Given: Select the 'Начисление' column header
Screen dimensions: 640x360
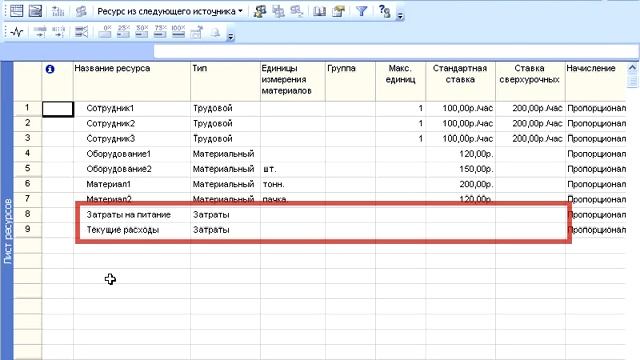Looking at the screenshot, I should coord(595,81).
